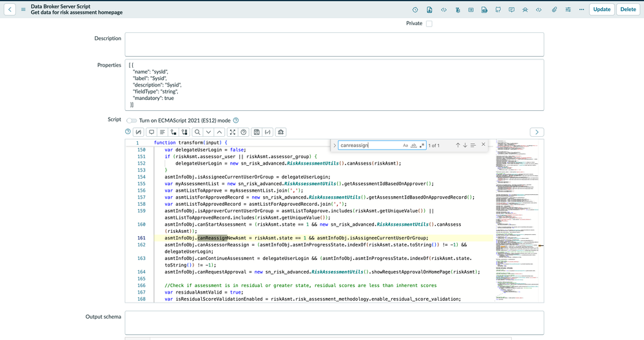Click the card/template icon in header
The height and width of the screenshot is (340, 644).
click(471, 10)
